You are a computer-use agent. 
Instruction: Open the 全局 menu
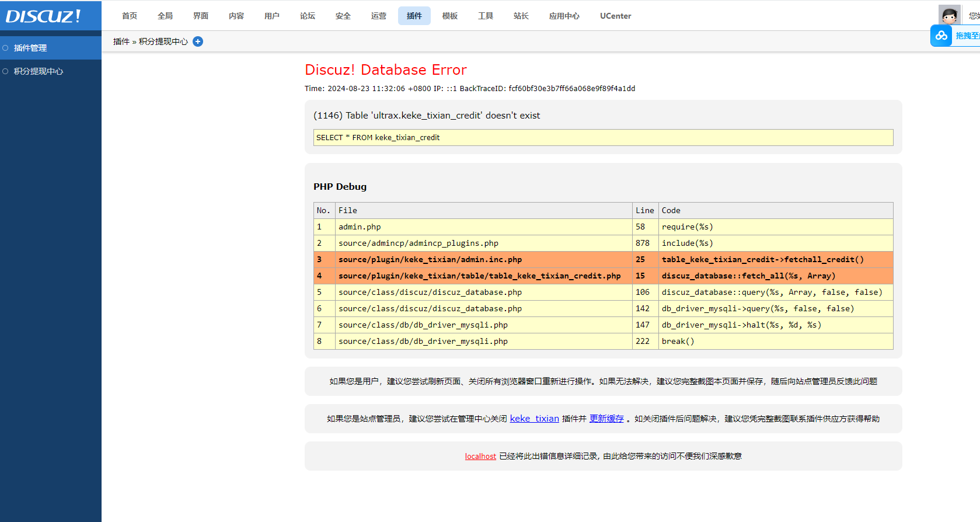pos(165,16)
